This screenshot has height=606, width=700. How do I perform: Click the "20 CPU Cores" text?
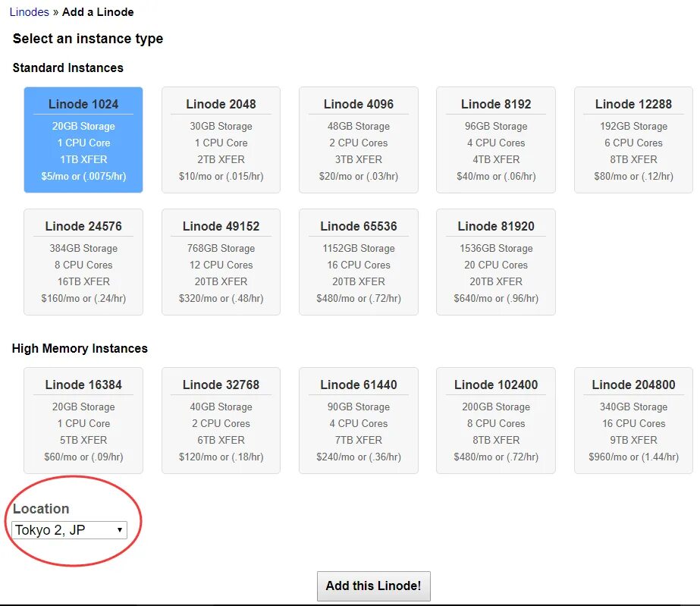pos(496,265)
